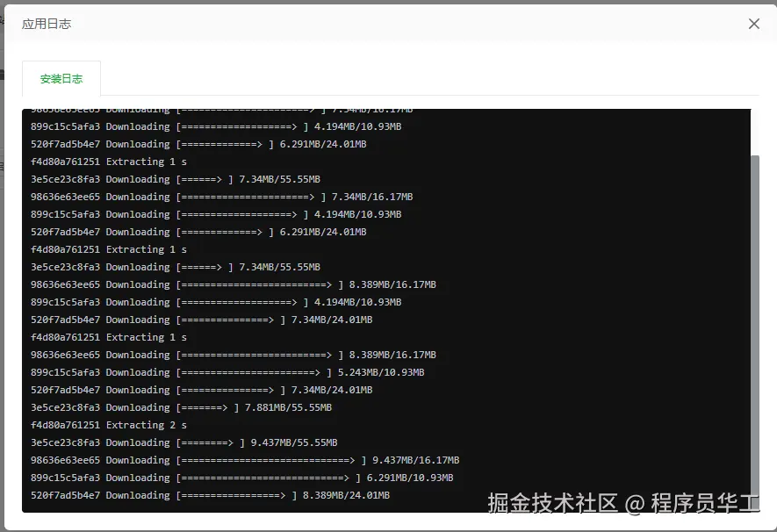Screen dimensions: 777x532
Task: Click the "Extracting 2 s" log line
Action: point(109,425)
